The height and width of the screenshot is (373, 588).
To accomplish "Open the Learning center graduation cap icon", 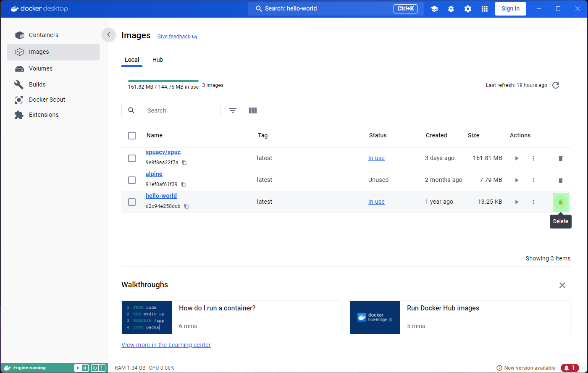I will [434, 9].
